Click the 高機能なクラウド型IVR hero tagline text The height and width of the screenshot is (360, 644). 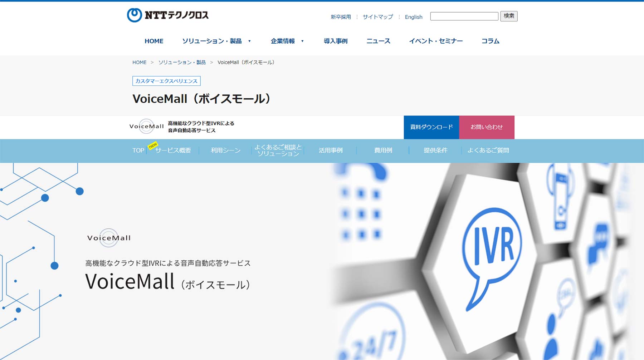coord(168,263)
